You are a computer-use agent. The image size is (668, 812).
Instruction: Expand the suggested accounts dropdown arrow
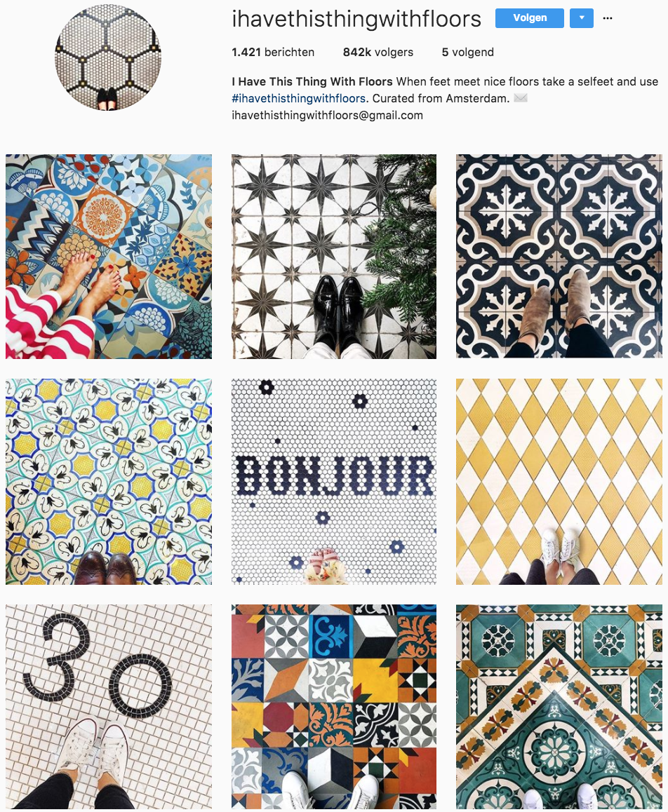click(x=582, y=18)
